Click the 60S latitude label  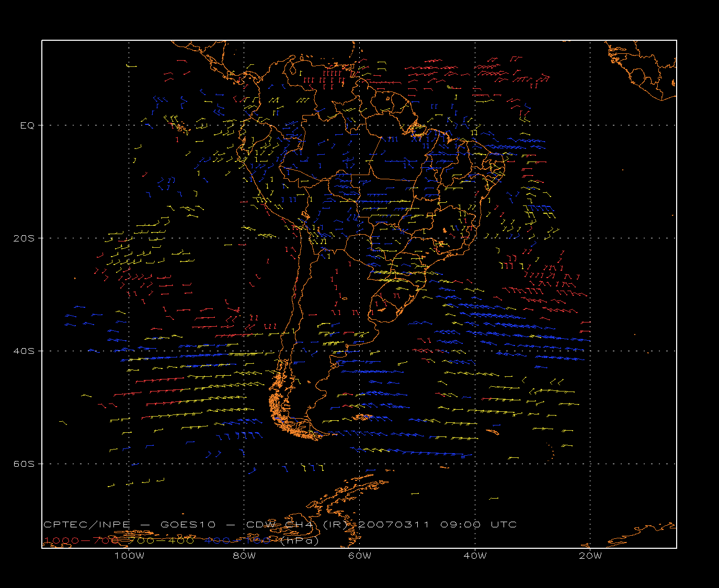click(24, 464)
